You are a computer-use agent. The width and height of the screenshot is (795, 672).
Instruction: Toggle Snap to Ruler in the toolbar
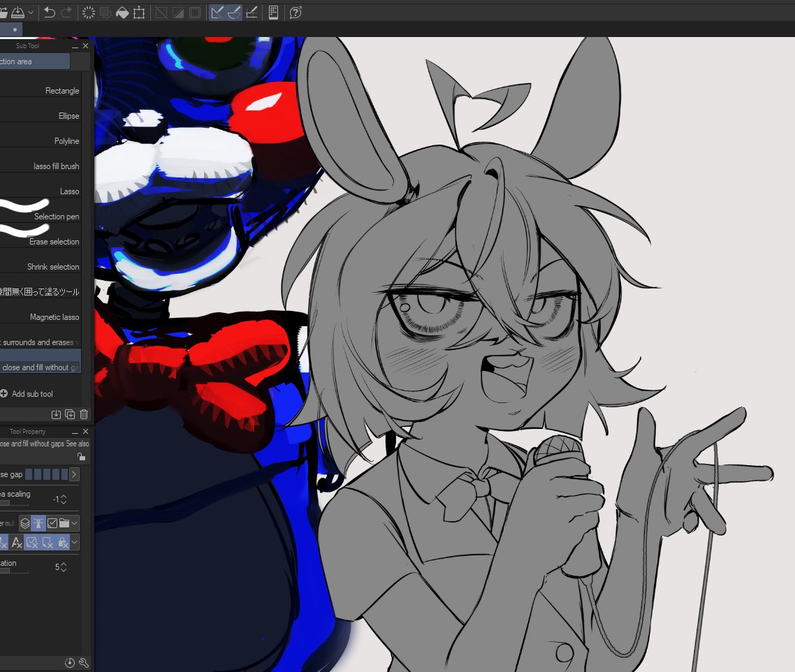[x=217, y=13]
